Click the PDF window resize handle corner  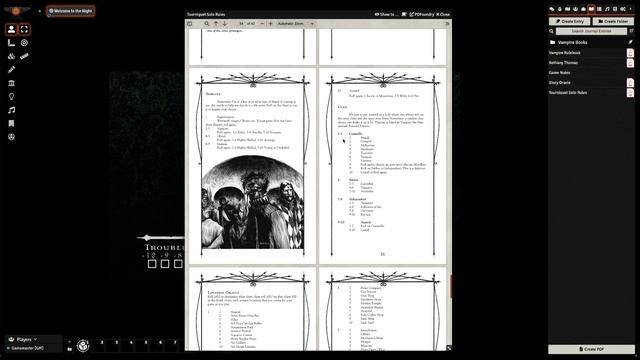coord(449,348)
